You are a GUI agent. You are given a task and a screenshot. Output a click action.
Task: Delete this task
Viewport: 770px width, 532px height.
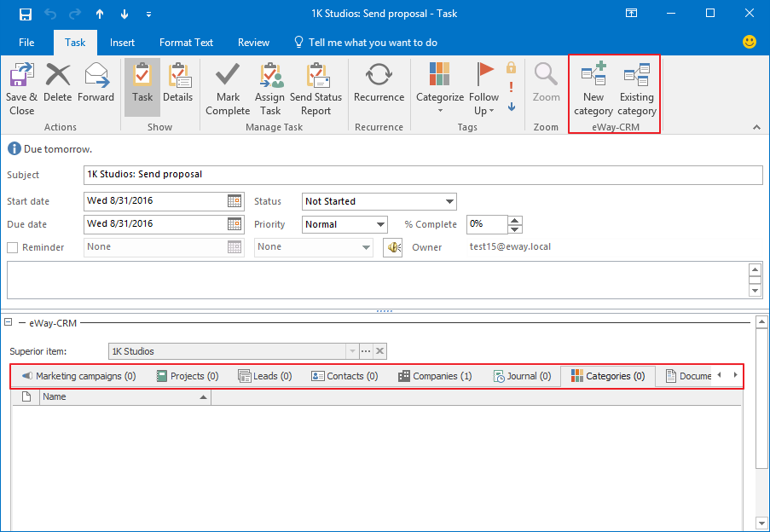pyautogui.click(x=57, y=83)
